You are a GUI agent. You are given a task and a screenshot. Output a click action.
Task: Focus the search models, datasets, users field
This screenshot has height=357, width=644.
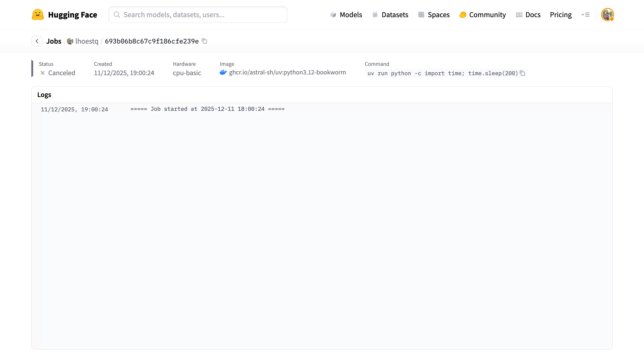[x=198, y=15]
